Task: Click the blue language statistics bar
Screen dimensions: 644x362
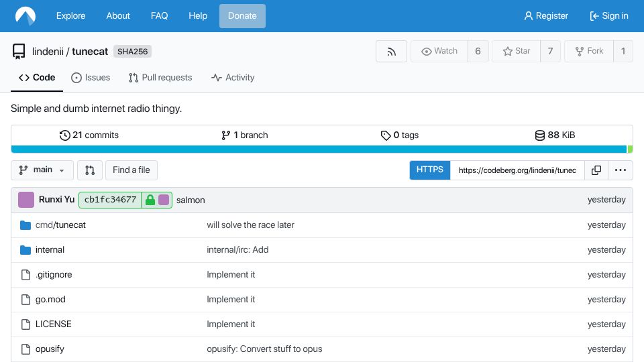Action: click(319, 149)
